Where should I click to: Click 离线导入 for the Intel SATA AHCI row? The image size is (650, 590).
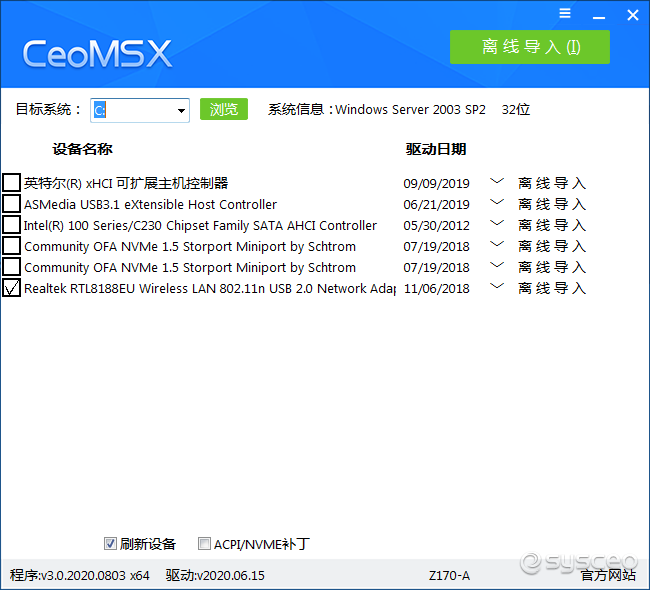pos(552,226)
